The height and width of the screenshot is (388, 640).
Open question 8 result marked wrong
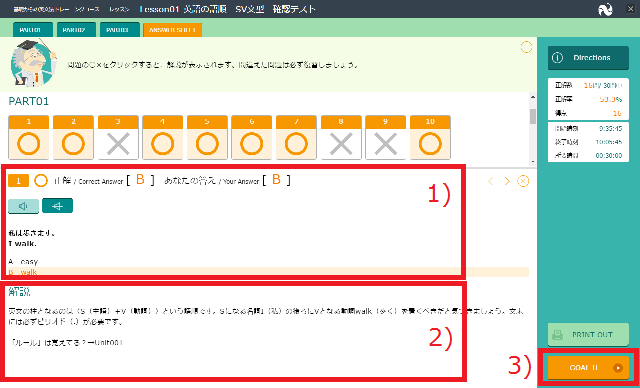tap(341, 137)
